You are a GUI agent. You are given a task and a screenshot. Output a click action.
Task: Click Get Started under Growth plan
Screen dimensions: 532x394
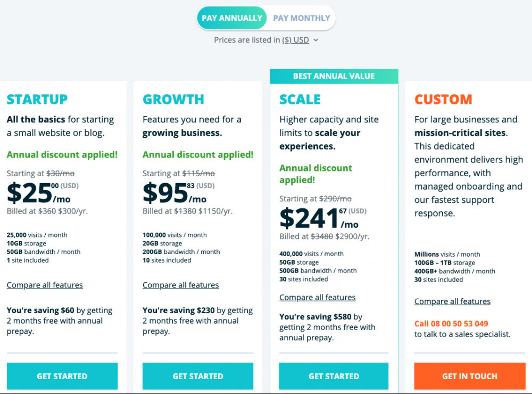[198, 376]
